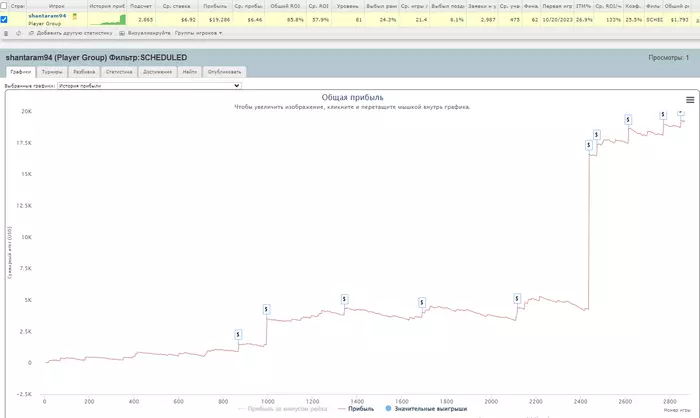Click the win marker near game 2780
Image resolution: width=700 pixels, height=418 pixels.
pos(663,115)
